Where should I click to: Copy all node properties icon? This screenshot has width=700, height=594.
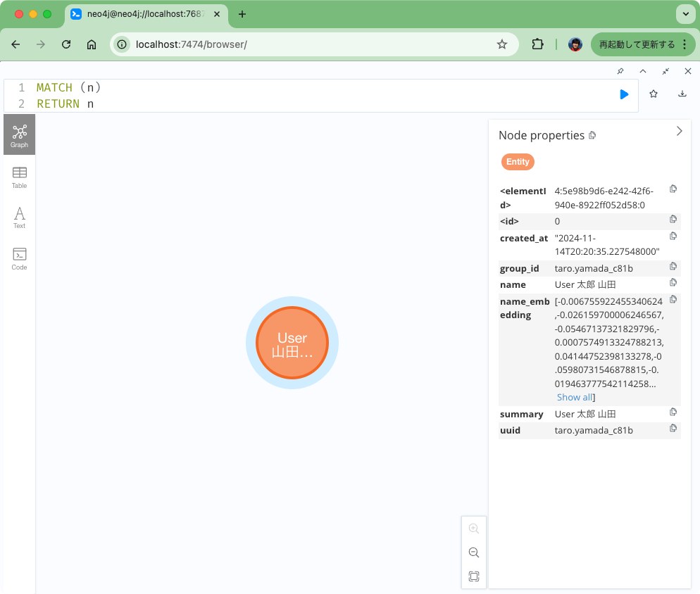[x=592, y=135]
